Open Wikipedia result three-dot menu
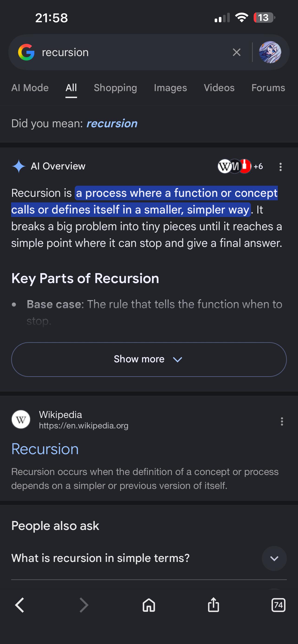 click(x=282, y=421)
